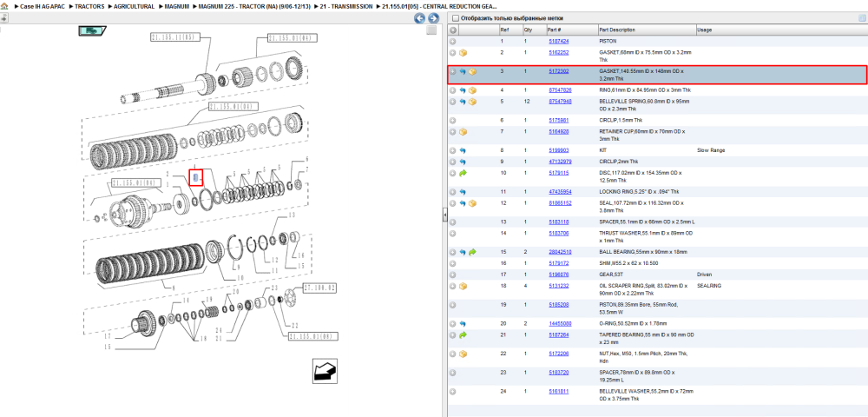Open part number 5161811 link

558,391
